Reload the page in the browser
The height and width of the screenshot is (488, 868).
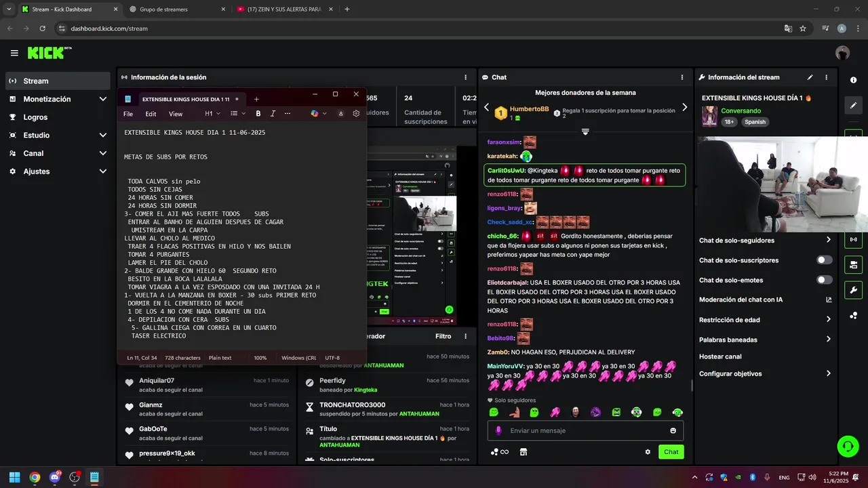pos(42,28)
